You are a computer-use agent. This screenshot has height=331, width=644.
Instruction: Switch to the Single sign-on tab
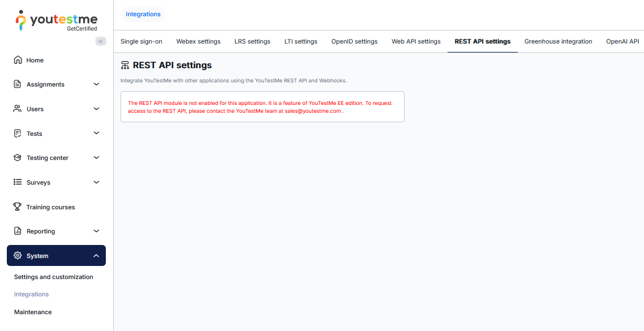(x=141, y=41)
